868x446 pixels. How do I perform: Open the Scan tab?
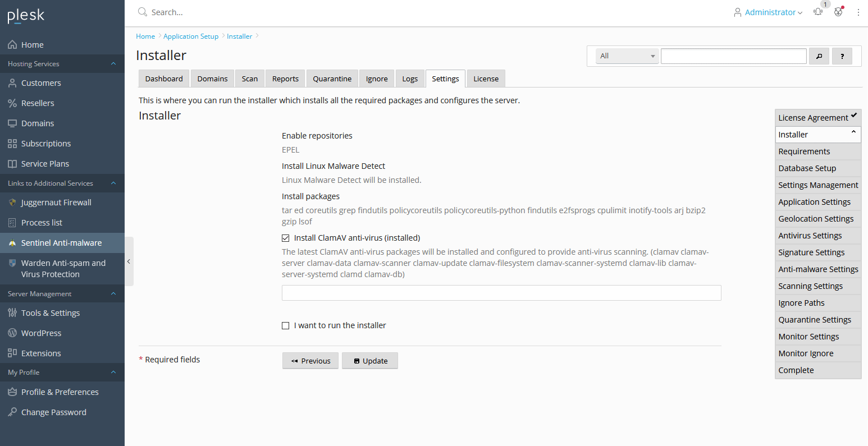250,79
